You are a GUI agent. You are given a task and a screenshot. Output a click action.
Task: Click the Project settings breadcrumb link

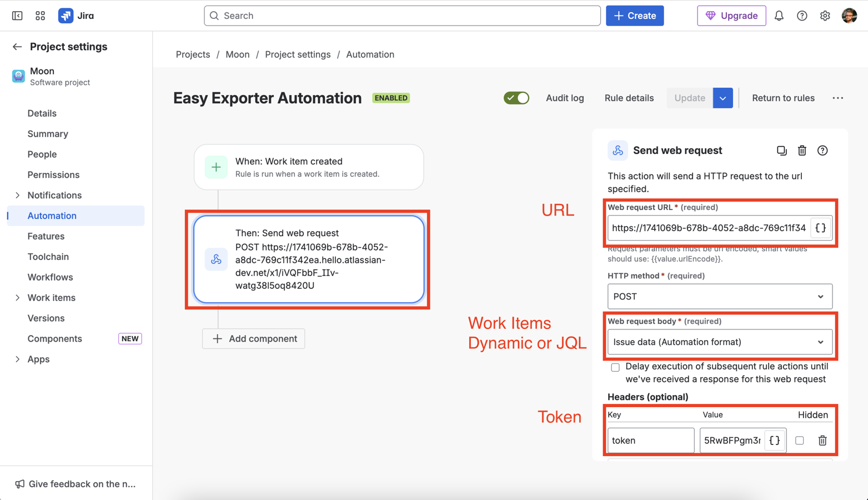(298, 54)
